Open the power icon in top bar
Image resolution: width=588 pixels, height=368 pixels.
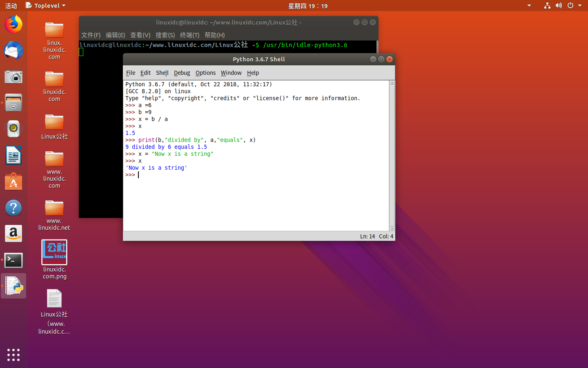pyautogui.click(x=570, y=5)
